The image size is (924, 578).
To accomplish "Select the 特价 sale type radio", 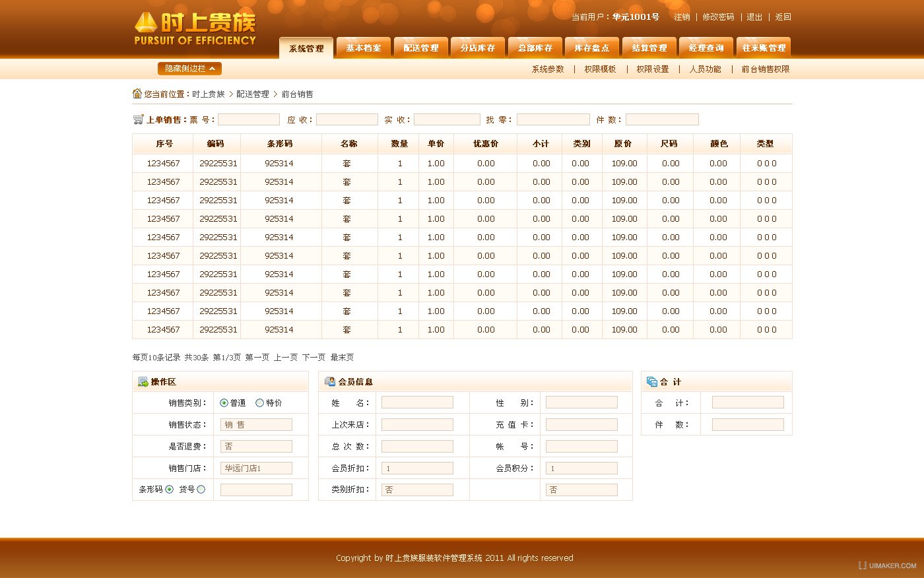I will (x=259, y=403).
